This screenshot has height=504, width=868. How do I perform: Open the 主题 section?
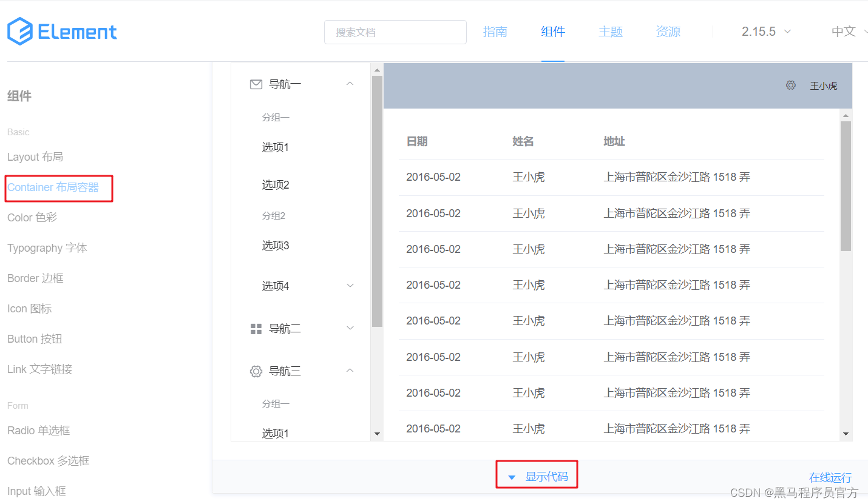pos(611,31)
